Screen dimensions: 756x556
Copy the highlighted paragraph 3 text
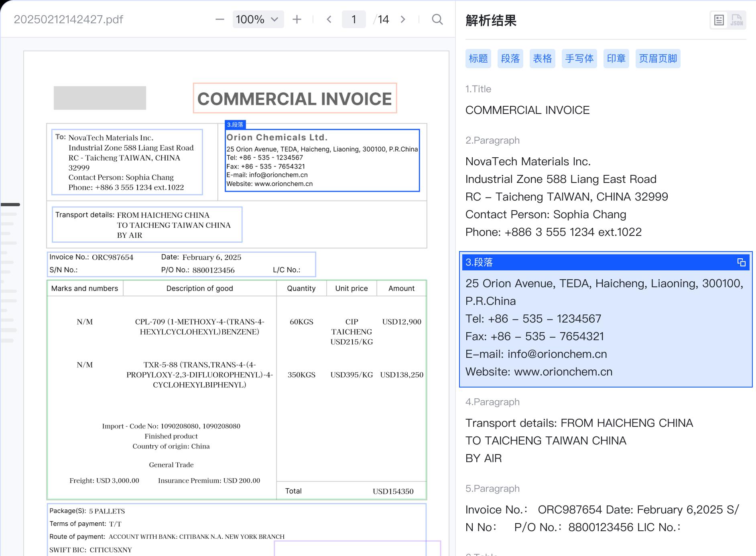click(x=741, y=262)
